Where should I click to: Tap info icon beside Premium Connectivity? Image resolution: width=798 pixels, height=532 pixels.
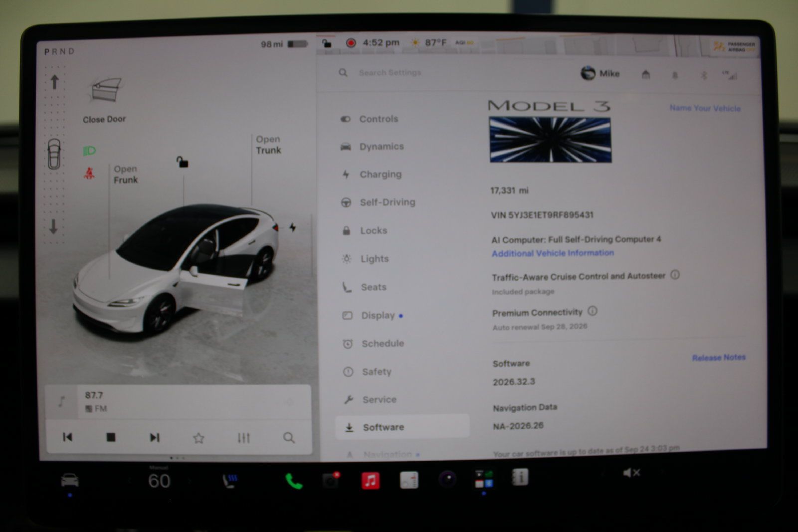pyautogui.click(x=593, y=311)
